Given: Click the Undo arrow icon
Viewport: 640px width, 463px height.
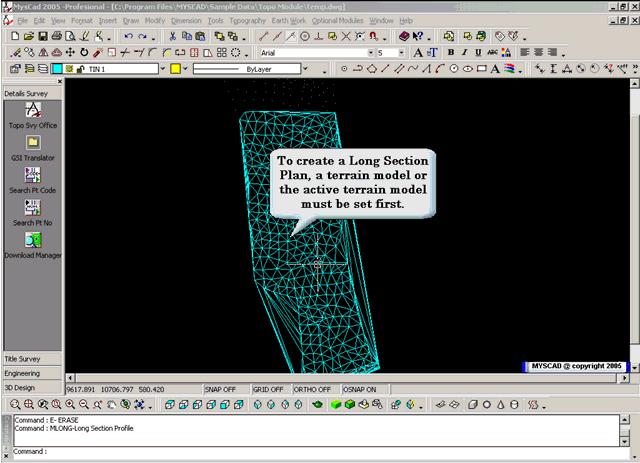Looking at the screenshot, I should (x=129, y=36).
